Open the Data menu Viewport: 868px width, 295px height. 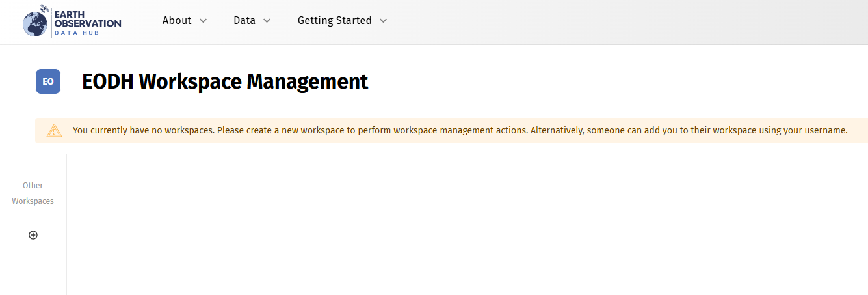(x=244, y=20)
